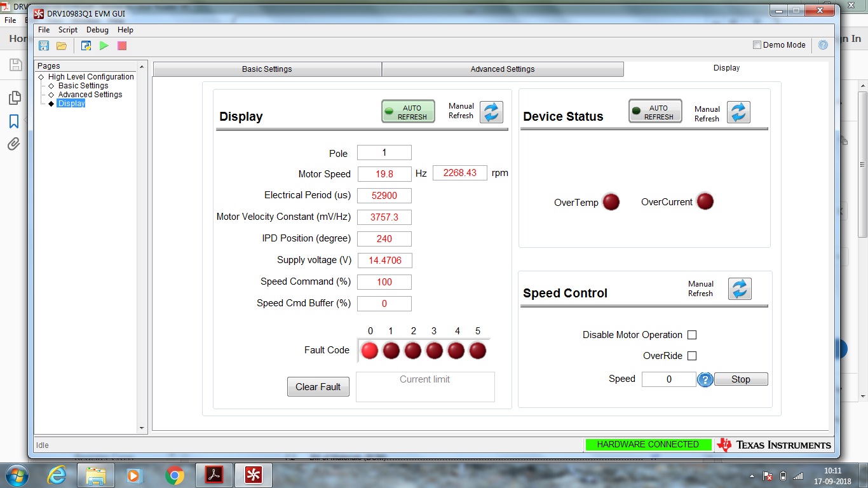This screenshot has height=488, width=868.
Task: Open Chrome from the taskbar
Action: [x=175, y=475]
